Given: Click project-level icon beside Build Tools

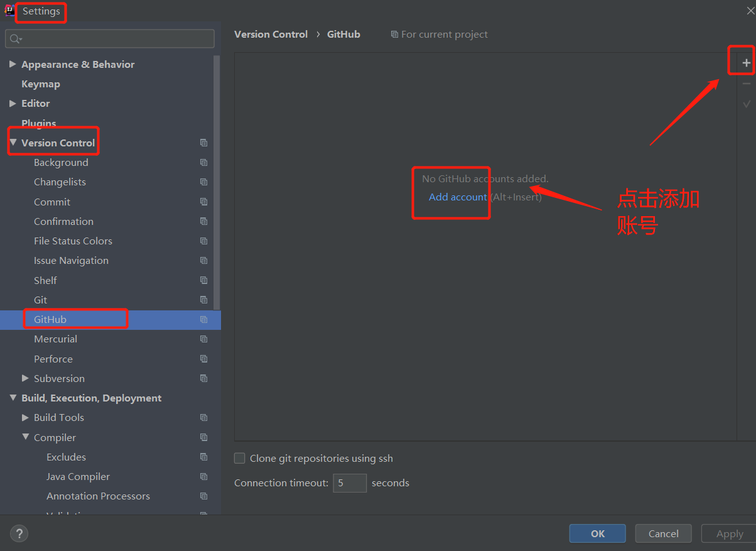Looking at the screenshot, I should [203, 418].
